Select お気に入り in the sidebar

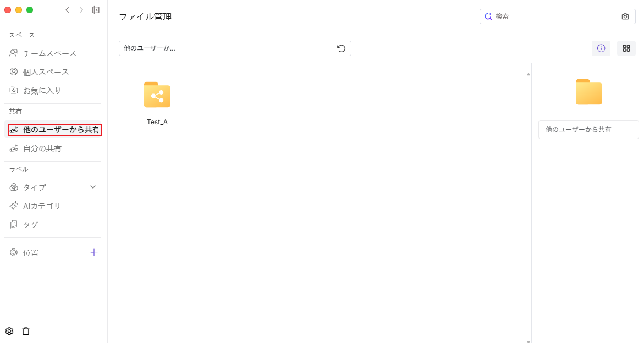(x=42, y=91)
